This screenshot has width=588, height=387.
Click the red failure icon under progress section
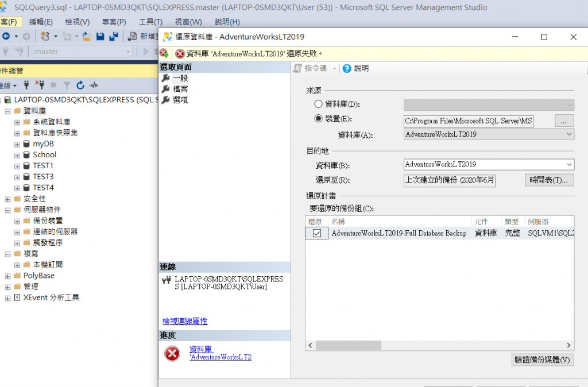coord(172,353)
